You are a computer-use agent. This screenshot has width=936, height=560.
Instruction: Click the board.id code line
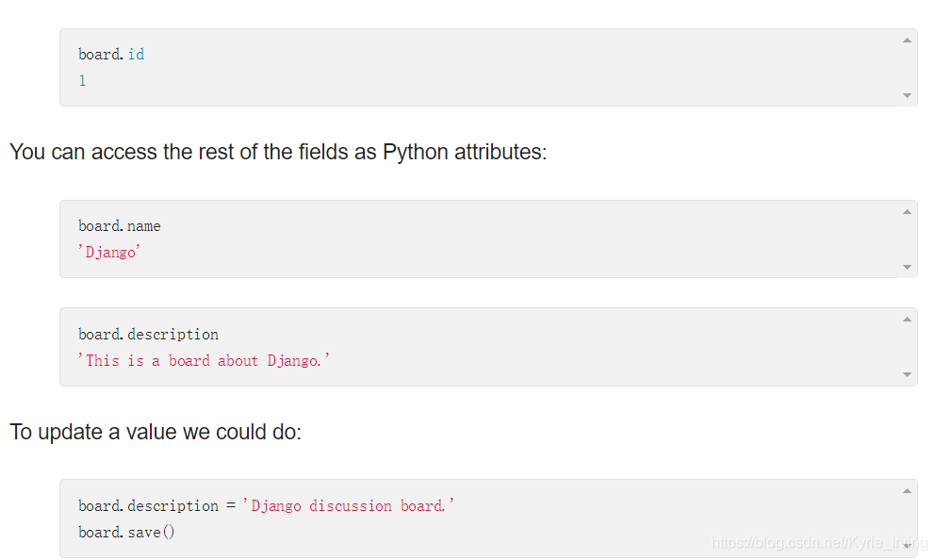click(111, 55)
